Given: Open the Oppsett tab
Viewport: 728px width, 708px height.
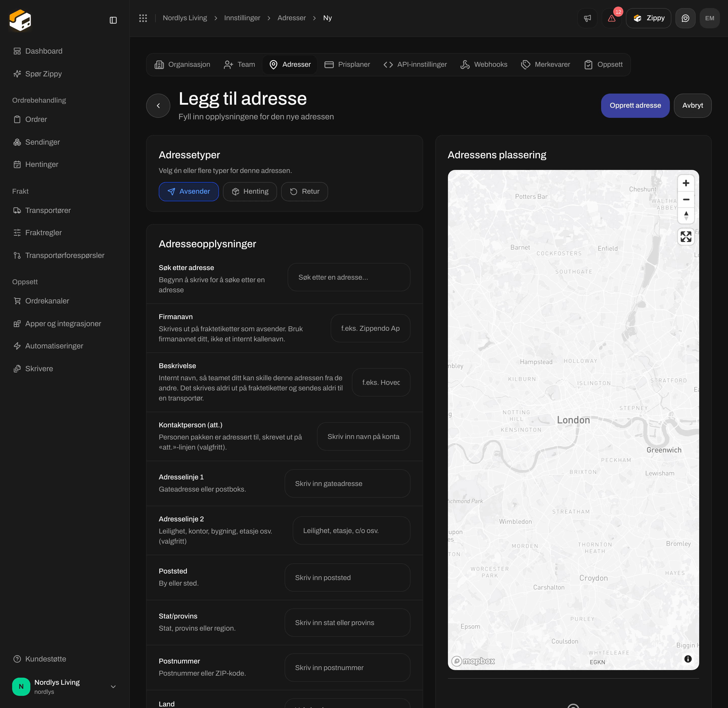Looking at the screenshot, I should [603, 65].
